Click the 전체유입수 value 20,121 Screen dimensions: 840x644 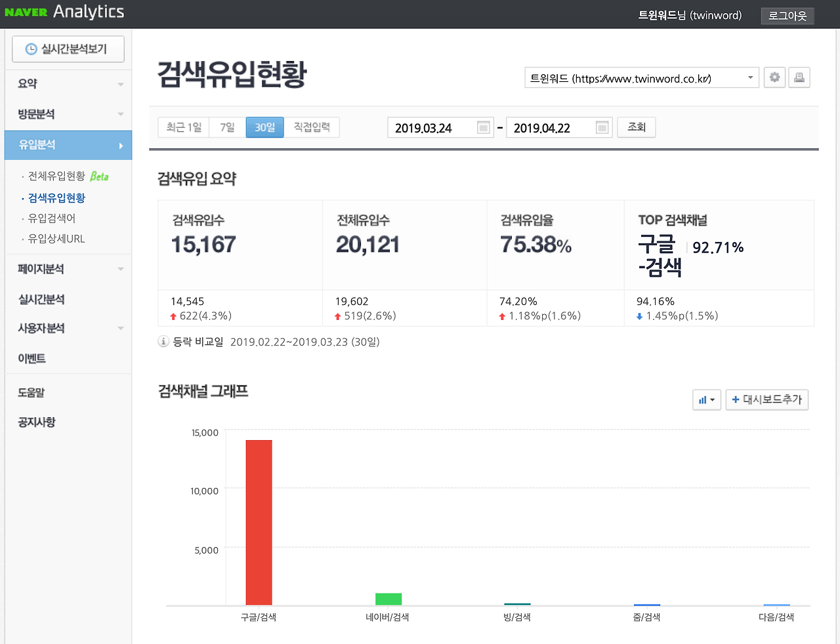pyautogui.click(x=368, y=245)
